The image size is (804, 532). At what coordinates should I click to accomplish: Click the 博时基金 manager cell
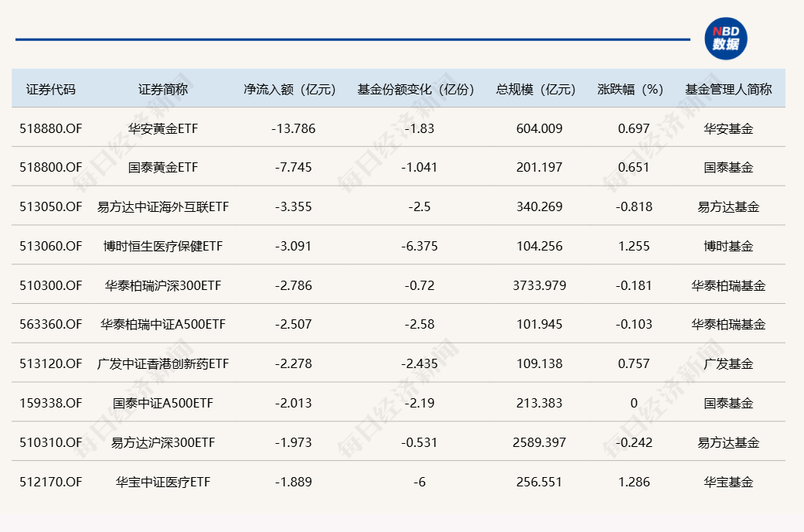click(x=728, y=246)
